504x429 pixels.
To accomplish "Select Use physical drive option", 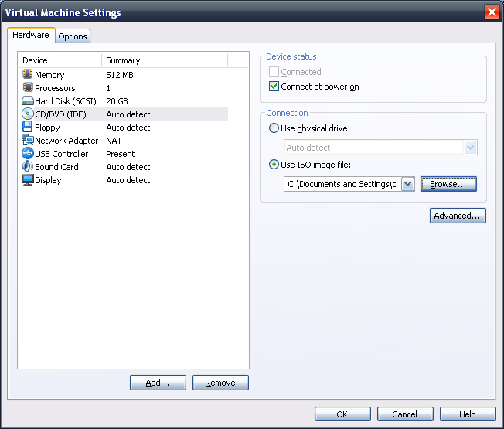I will [x=274, y=128].
